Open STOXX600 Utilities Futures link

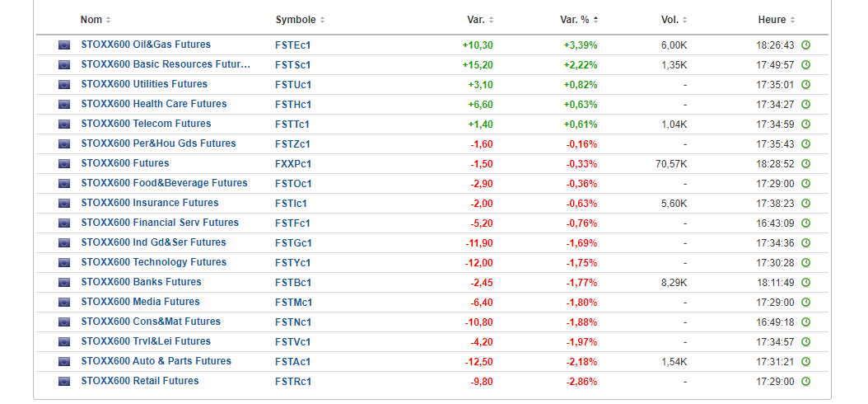(144, 84)
